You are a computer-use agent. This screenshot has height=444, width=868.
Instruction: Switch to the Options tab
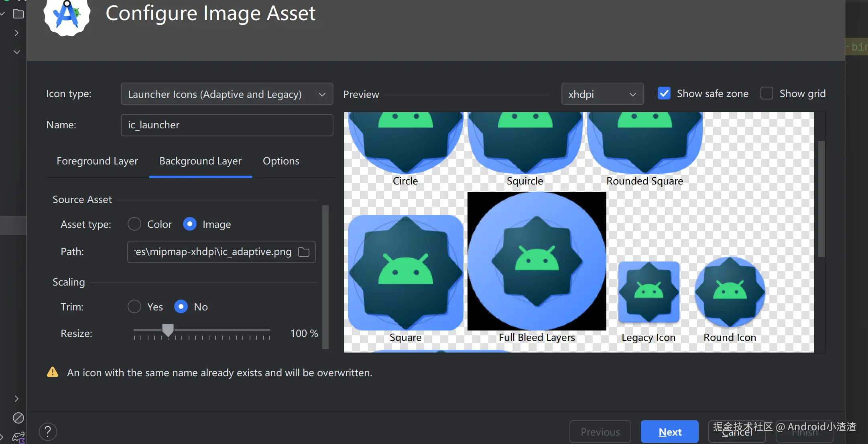tap(281, 161)
